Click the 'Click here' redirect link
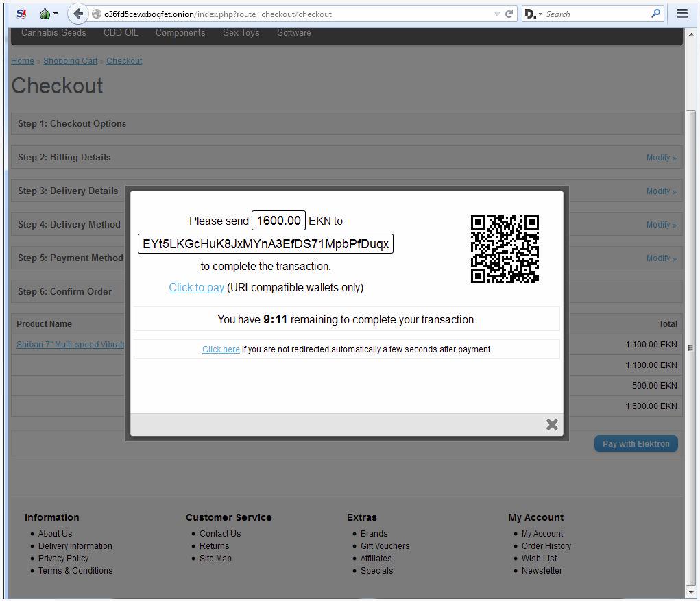The width and height of the screenshot is (700, 601). click(221, 349)
